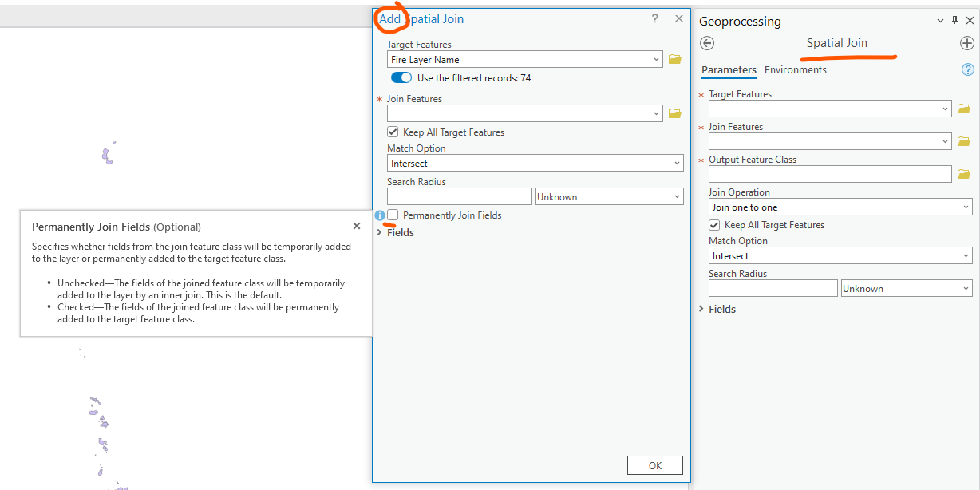Browse for Output Feature Class folder

click(x=963, y=174)
